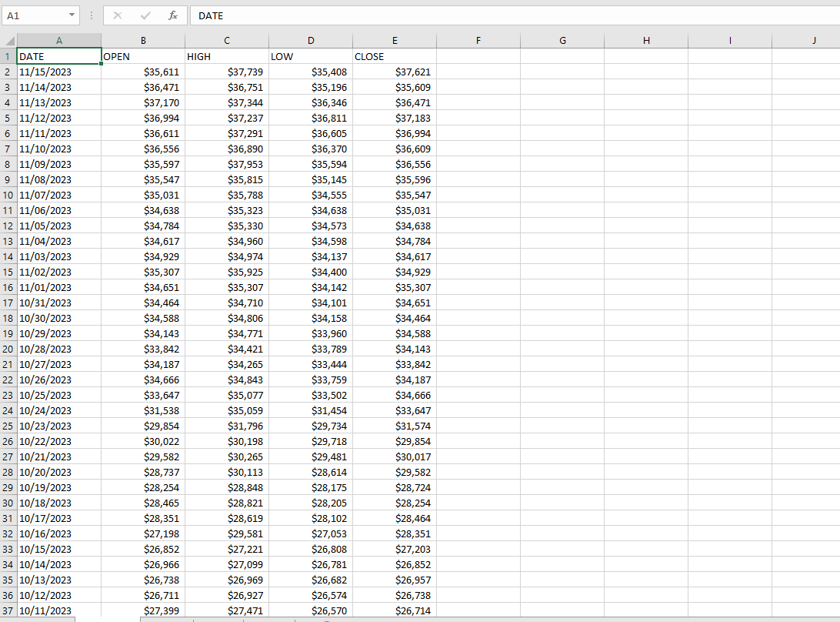Image resolution: width=840 pixels, height=622 pixels.
Task: Select column E header
Action: [395, 41]
